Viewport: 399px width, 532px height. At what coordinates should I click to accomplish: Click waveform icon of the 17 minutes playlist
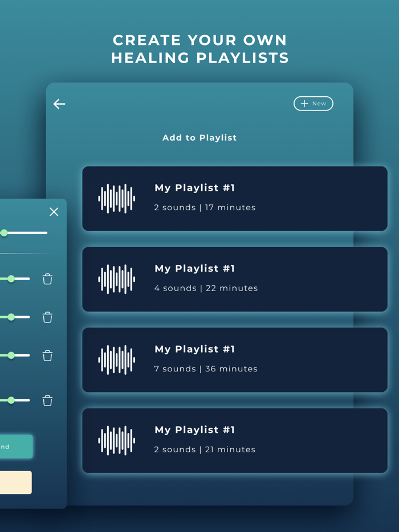[x=117, y=198]
